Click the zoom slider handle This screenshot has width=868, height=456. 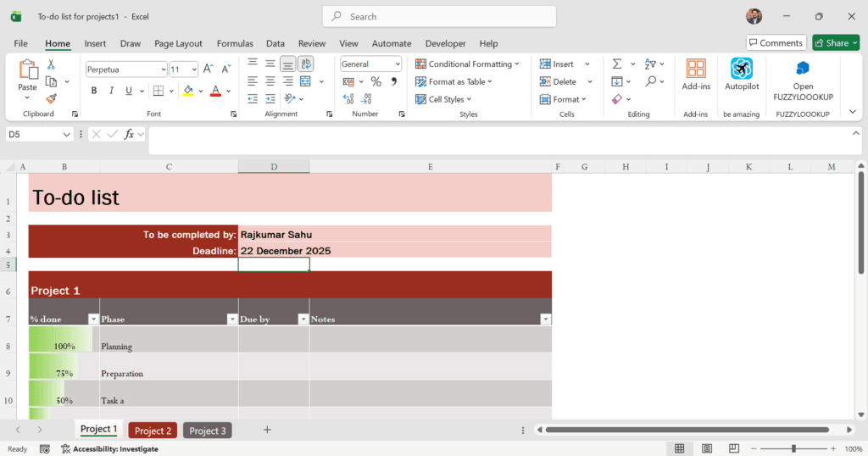(793, 448)
